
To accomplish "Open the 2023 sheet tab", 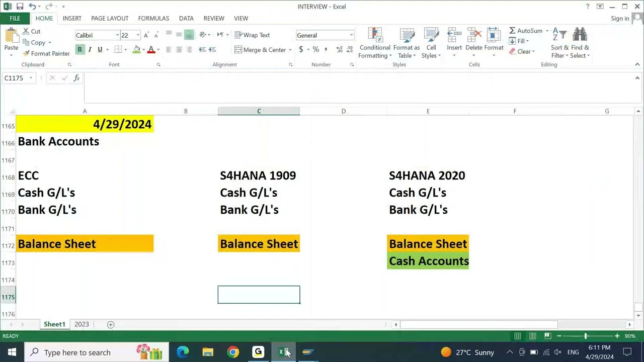I will point(82,324).
